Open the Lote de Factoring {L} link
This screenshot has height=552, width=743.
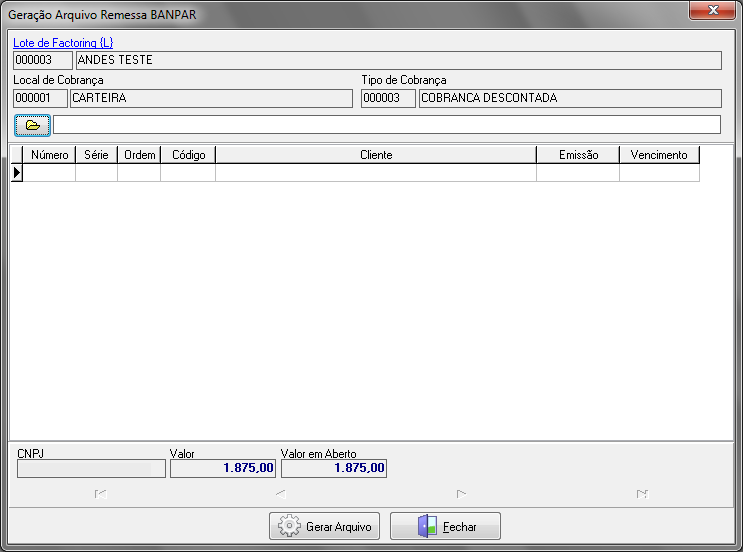coord(63,43)
